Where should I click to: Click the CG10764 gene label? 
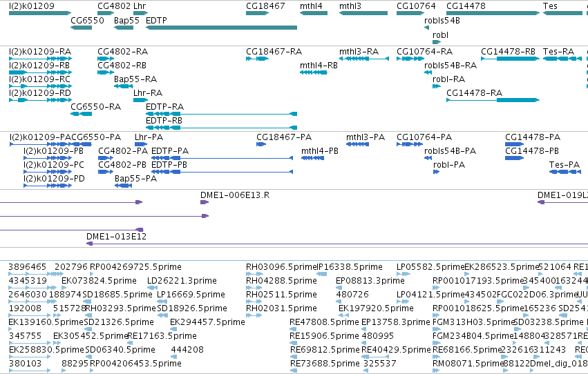pos(416,6)
